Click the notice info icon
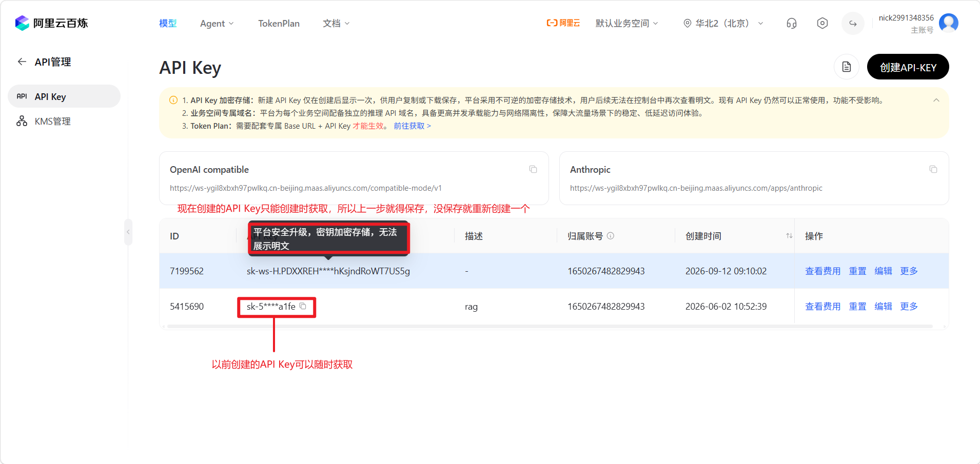The height and width of the screenshot is (464, 980). (x=173, y=100)
